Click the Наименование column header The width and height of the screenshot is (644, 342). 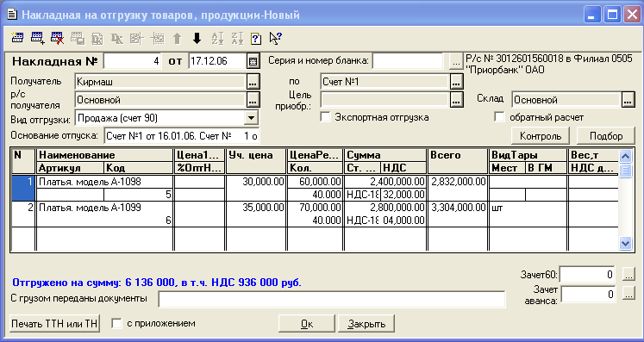click(x=105, y=155)
